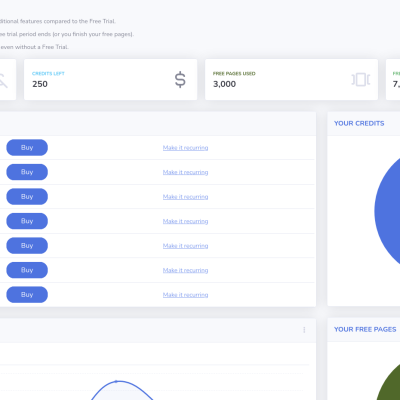Image resolution: width=400 pixels, height=400 pixels.
Task: Click the text 'compared to the Free Trial.'
Action: click(x=80, y=21)
